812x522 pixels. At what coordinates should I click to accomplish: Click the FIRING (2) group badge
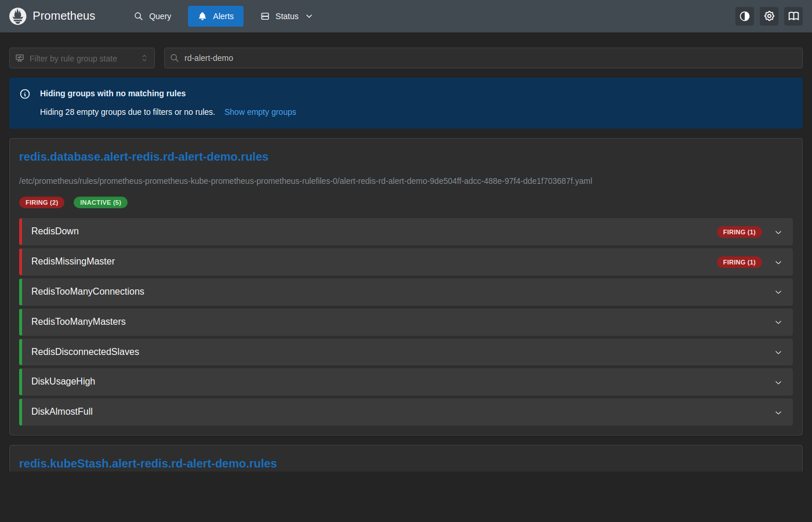click(42, 202)
